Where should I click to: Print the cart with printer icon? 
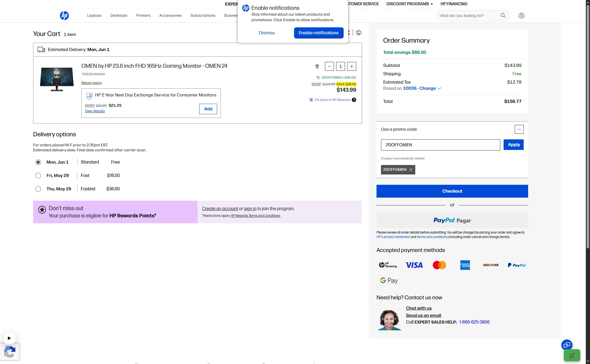click(359, 33)
